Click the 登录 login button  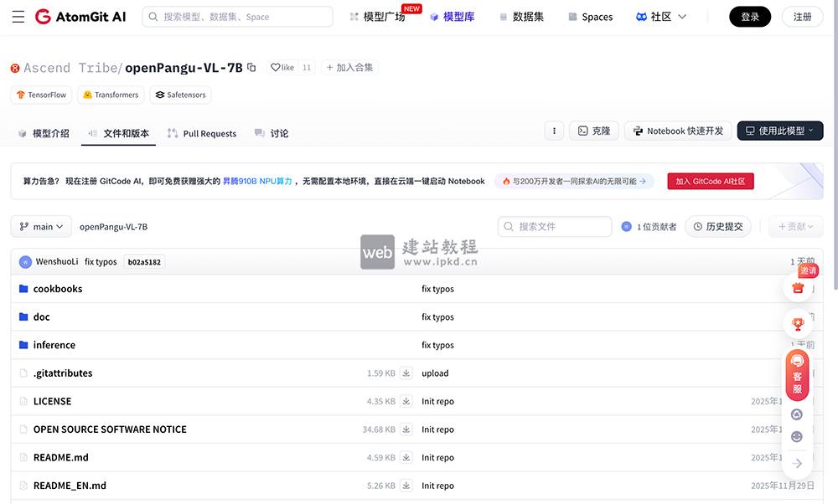click(749, 16)
